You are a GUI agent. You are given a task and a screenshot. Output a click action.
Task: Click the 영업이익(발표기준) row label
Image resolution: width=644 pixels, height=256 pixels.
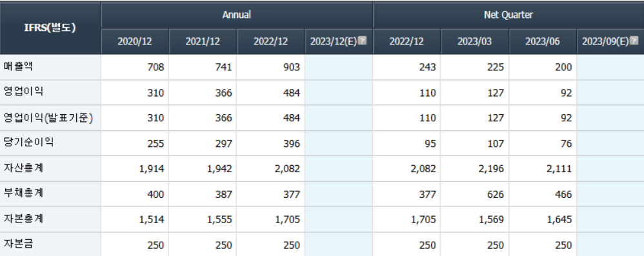click(x=48, y=118)
